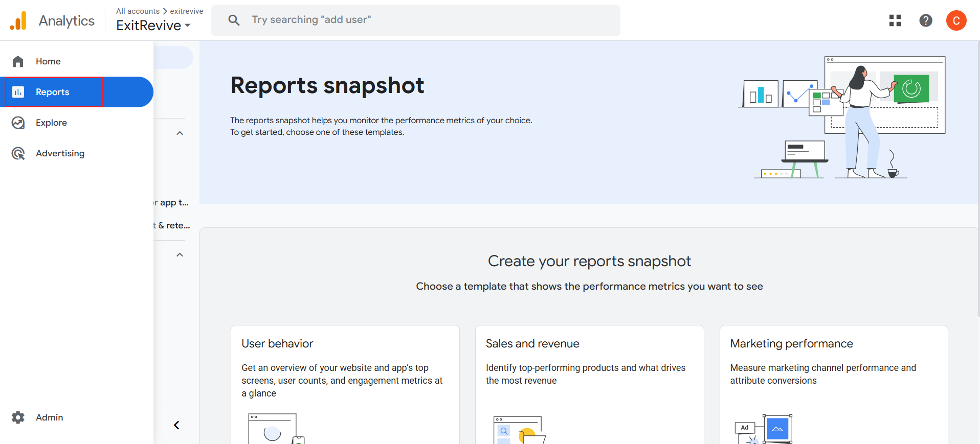Image resolution: width=980 pixels, height=444 pixels.
Task: Click the All accounts breadcrumb link
Action: point(138,11)
